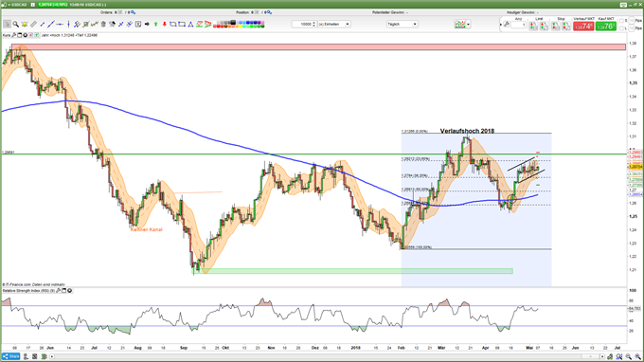This screenshot has width=644, height=362.
Task: Place a green up arrow marker
Action: click(155, 25)
